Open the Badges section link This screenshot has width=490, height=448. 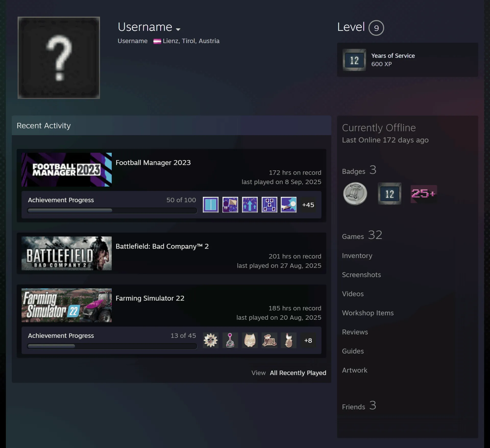coord(359,170)
